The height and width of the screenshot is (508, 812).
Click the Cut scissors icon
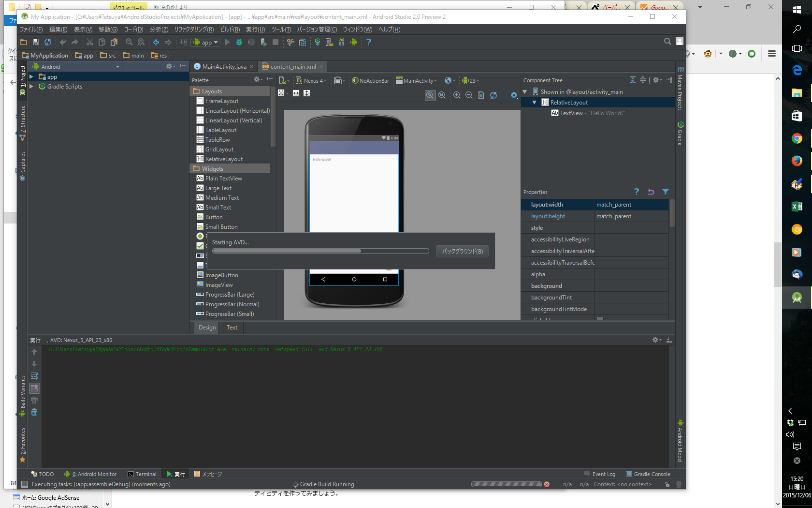[x=90, y=43]
